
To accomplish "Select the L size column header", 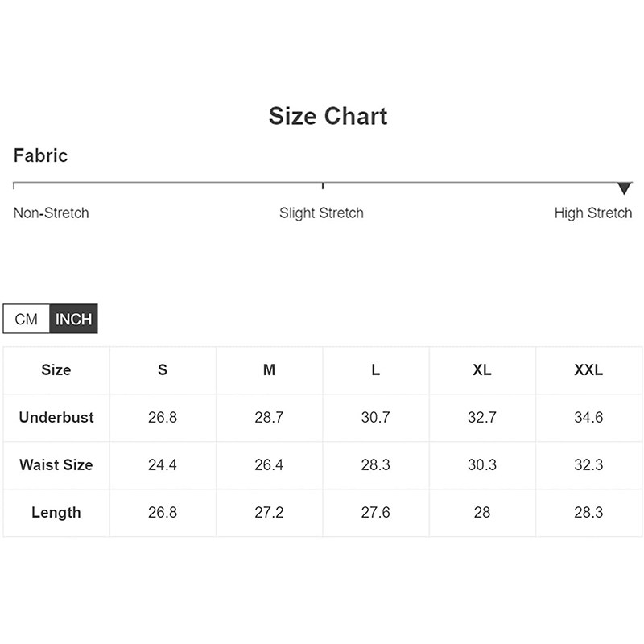I will [x=376, y=370].
